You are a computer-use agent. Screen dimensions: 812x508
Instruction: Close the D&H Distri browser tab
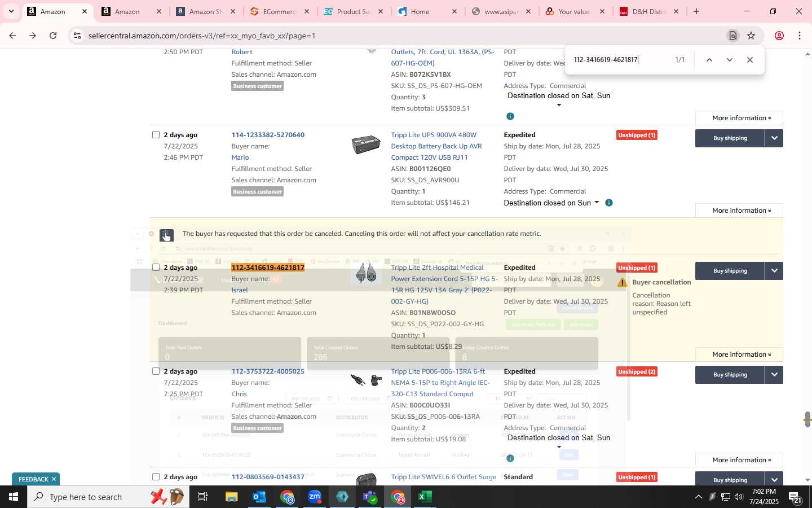(x=676, y=11)
